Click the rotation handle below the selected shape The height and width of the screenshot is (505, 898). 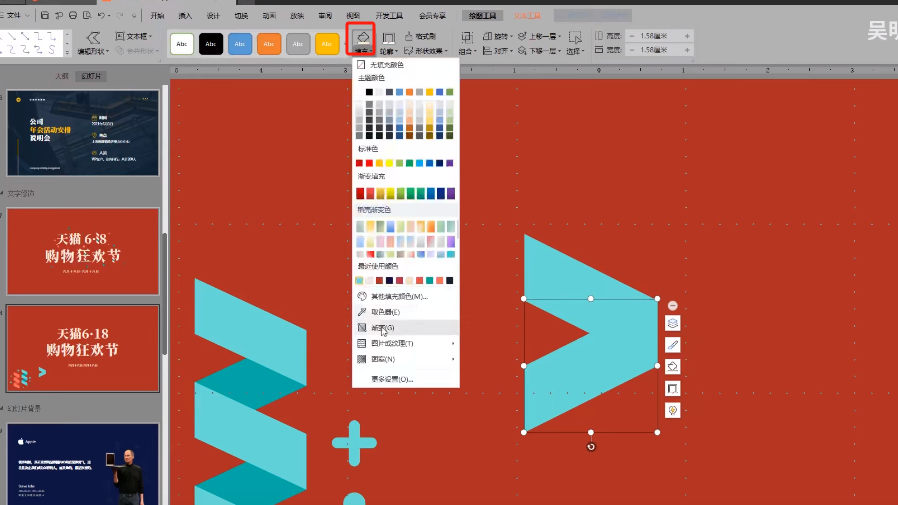(x=591, y=447)
